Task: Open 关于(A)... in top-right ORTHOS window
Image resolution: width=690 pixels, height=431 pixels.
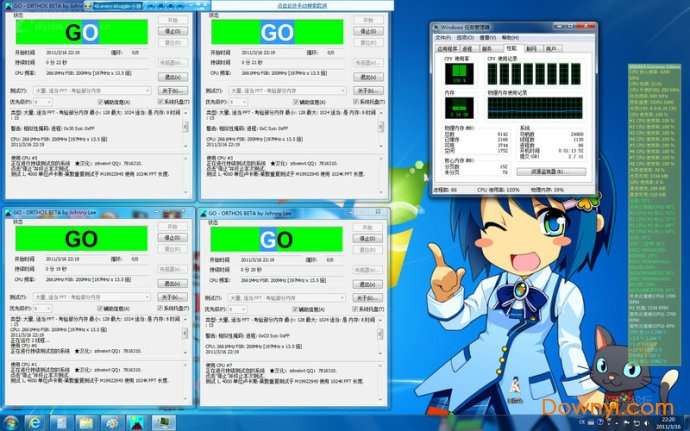Action: pos(368,91)
